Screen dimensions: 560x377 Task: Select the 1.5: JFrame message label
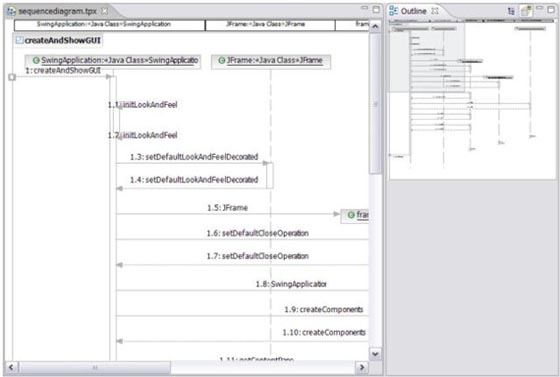(227, 208)
